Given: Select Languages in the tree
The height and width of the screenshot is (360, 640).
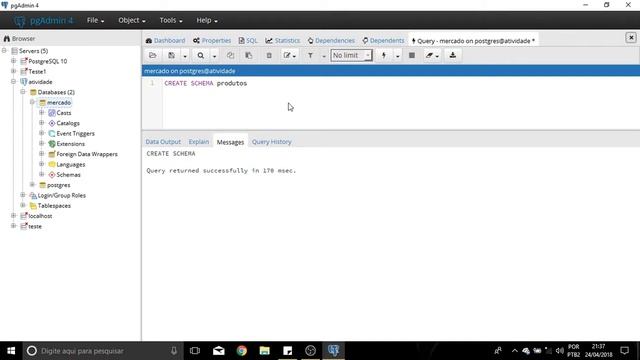Looking at the screenshot, I should (x=71, y=164).
